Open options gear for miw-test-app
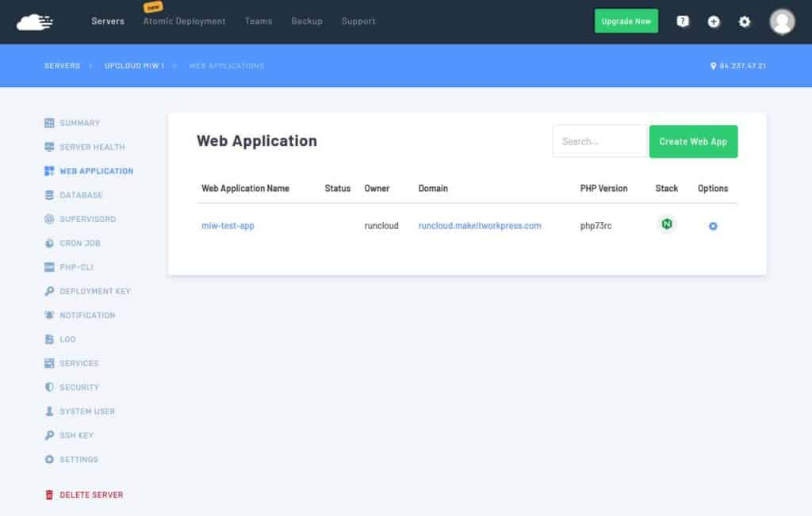 coord(713,226)
